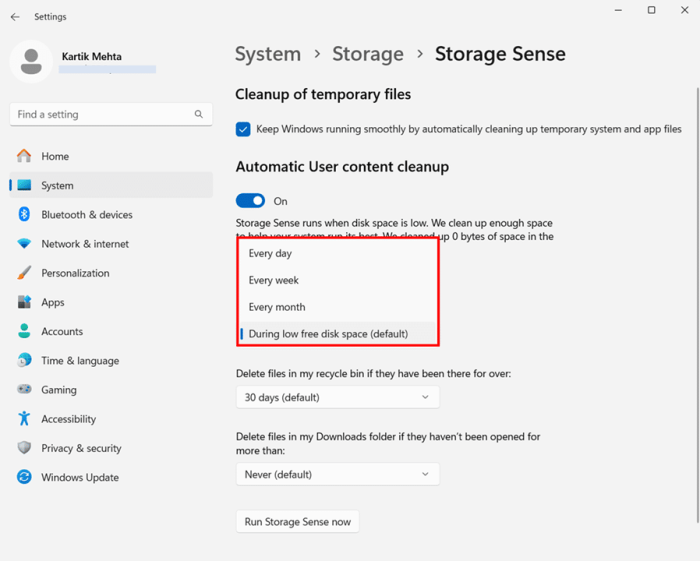The height and width of the screenshot is (561, 700).
Task: Click the Find a setting search box
Action: (x=111, y=114)
